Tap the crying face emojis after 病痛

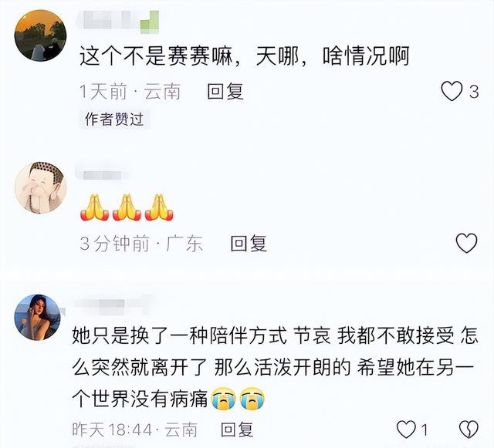[238, 398]
